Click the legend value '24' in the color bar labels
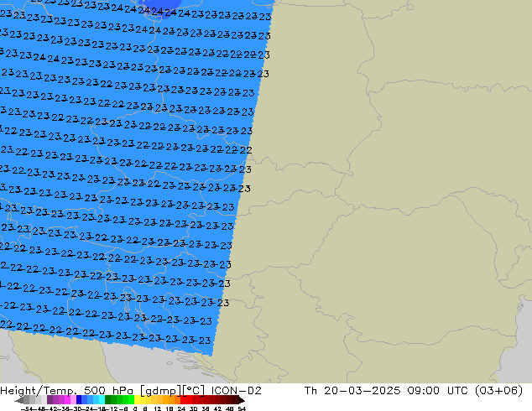The width and height of the screenshot is (532, 411). (181, 408)
